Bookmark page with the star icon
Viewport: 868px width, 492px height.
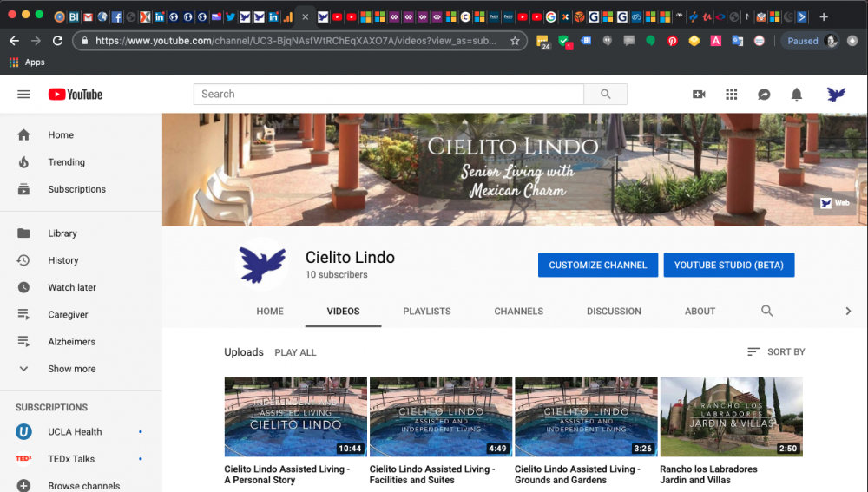coord(515,41)
